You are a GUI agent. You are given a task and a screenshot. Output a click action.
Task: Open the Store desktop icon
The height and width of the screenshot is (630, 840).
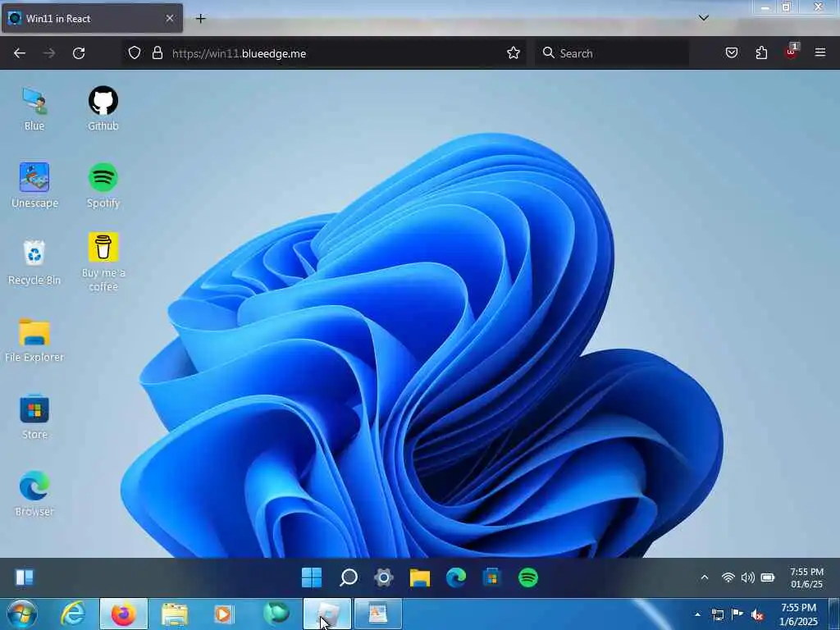click(x=34, y=418)
